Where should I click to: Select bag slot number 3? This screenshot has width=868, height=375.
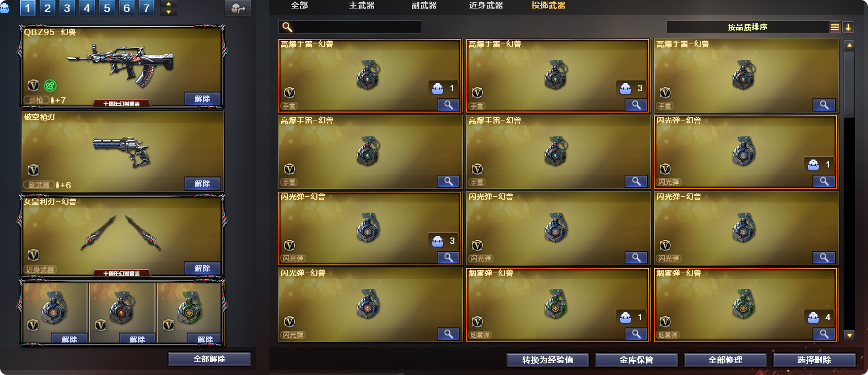pyautogui.click(x=67, y=8)
